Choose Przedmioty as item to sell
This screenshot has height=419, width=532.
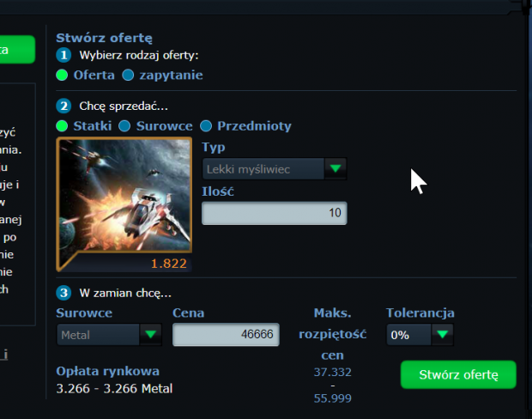click(x=206, y=126)
